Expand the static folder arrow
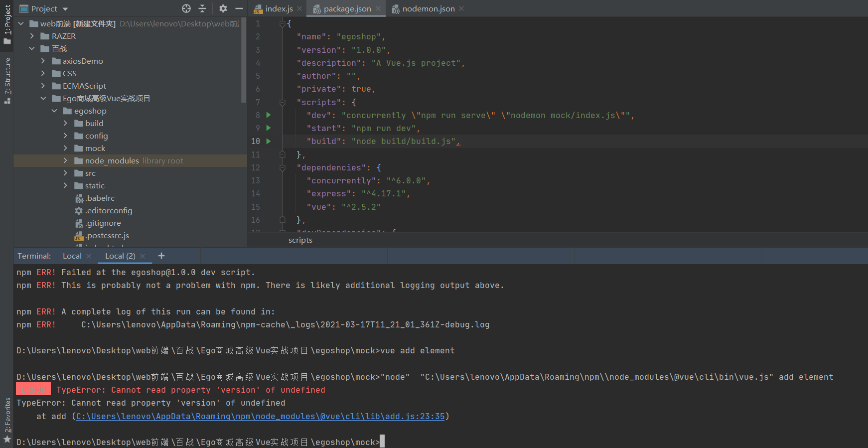The height and width of the screenshot is (448, 868). pyautogui.click(x=65, y=185)
